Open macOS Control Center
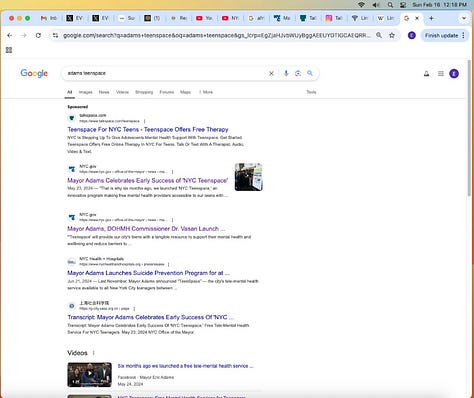 (x=403, y=5)
